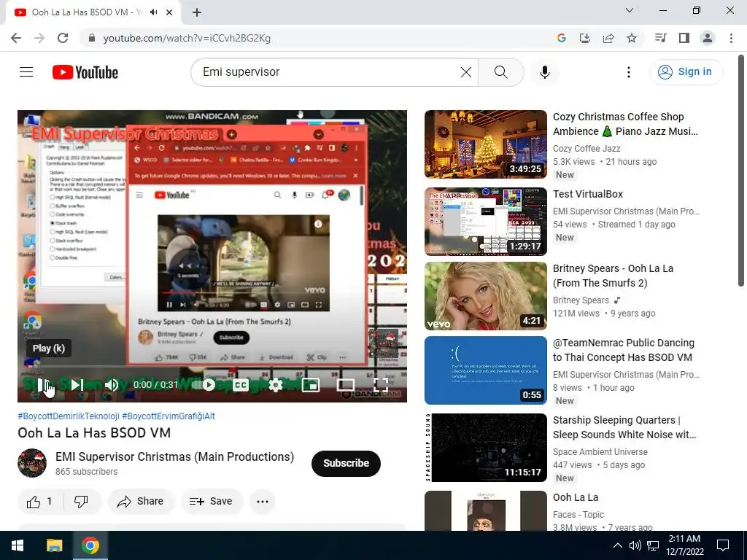Click the Cozy Coffee Jazz channel name
The width and height of the screenshot is (747, 560).
(587, 149)
